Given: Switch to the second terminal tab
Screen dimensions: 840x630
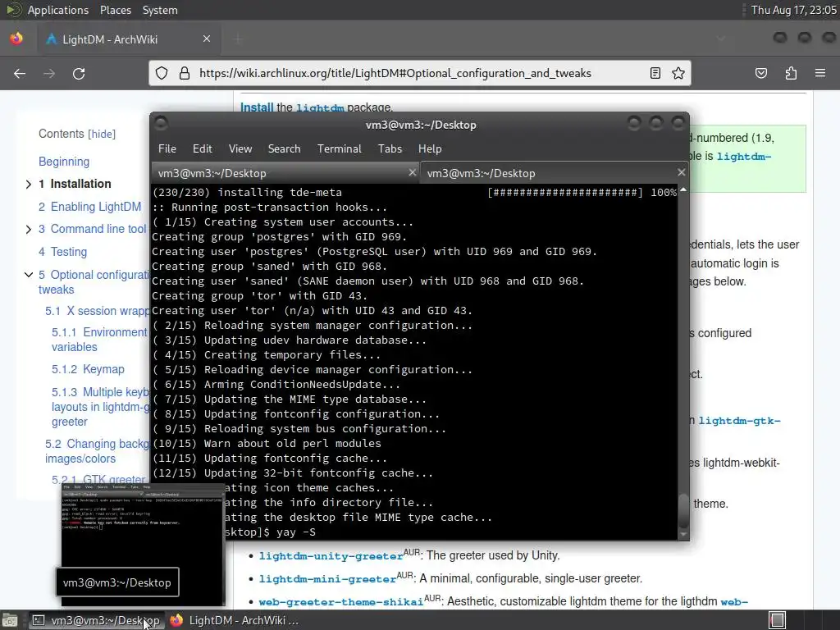Looking at the screenshot, I should point(555,173).
